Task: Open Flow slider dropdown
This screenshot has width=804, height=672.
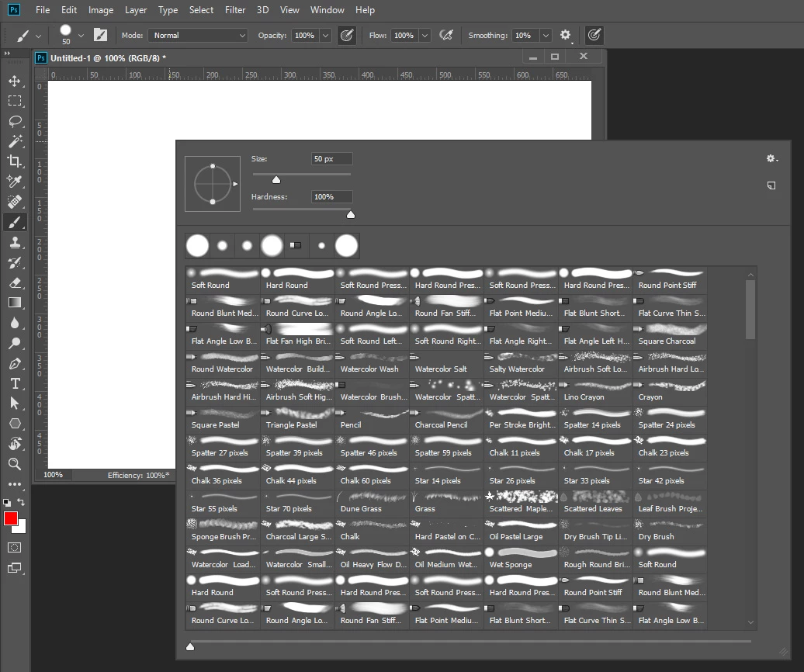Action: 425,36
